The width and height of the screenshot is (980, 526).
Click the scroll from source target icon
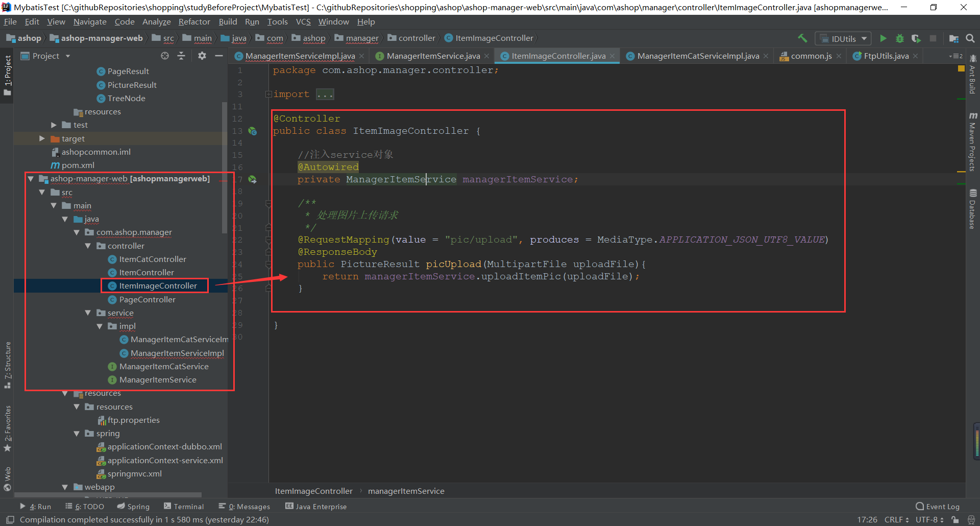[165, 56]
